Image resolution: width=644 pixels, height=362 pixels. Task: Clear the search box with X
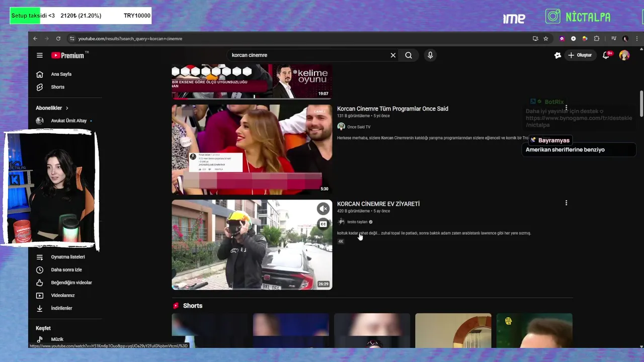tap(393, 55)
